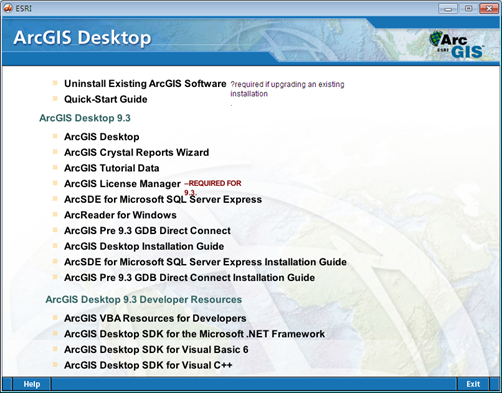Install ArcGIS License Manager
Viewport: 502px width, 393px height.
click(x=122, y=184)
